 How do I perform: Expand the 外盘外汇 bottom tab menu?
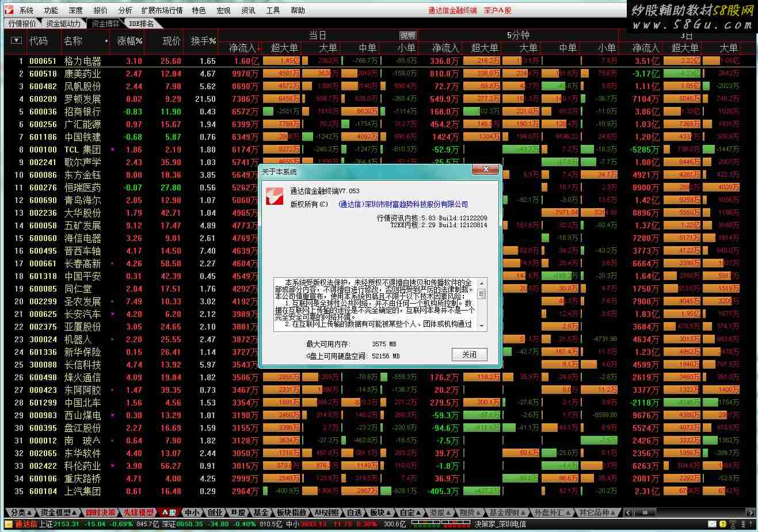click(552, 512)
